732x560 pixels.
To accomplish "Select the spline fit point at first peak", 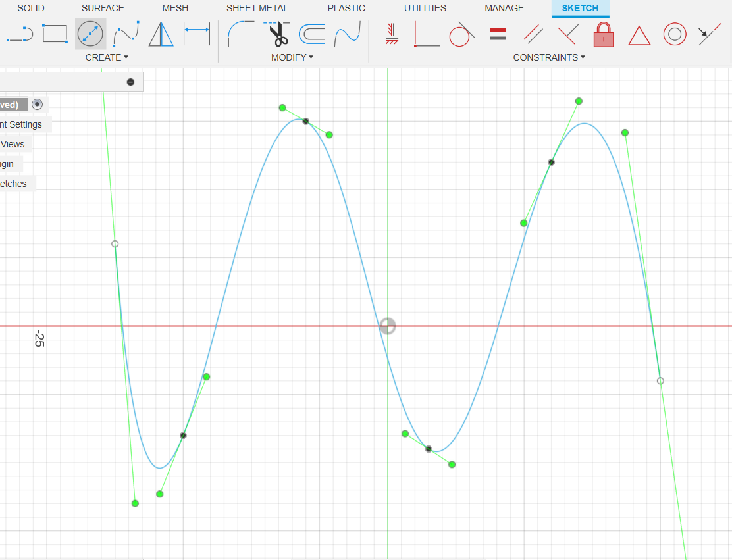I will [306, 121].
